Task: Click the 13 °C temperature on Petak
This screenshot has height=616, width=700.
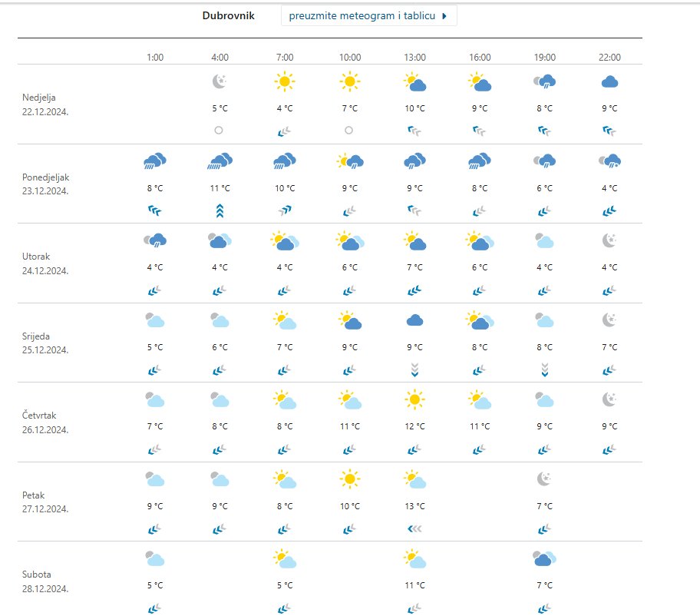Action: point(415,506)
